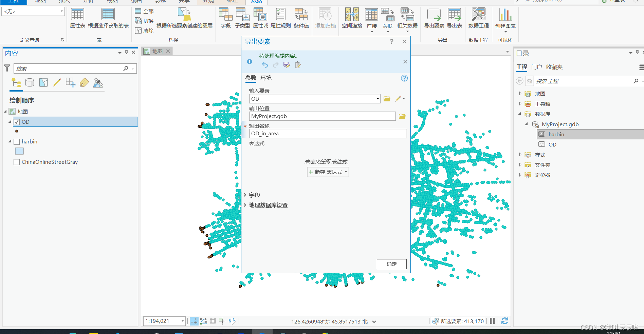
Task: Switch to 环境 tab in export dialog
Action: (266, 78)
